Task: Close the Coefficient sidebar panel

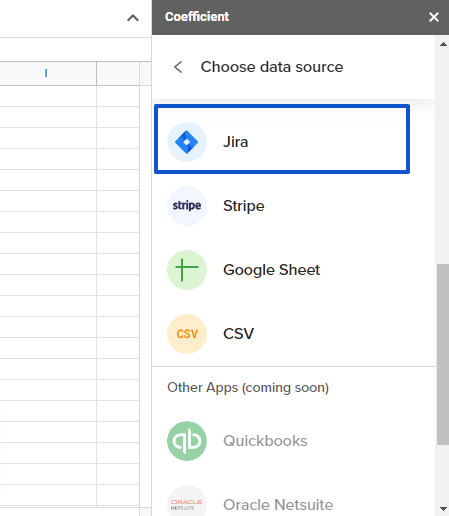Action: point(434,17)
